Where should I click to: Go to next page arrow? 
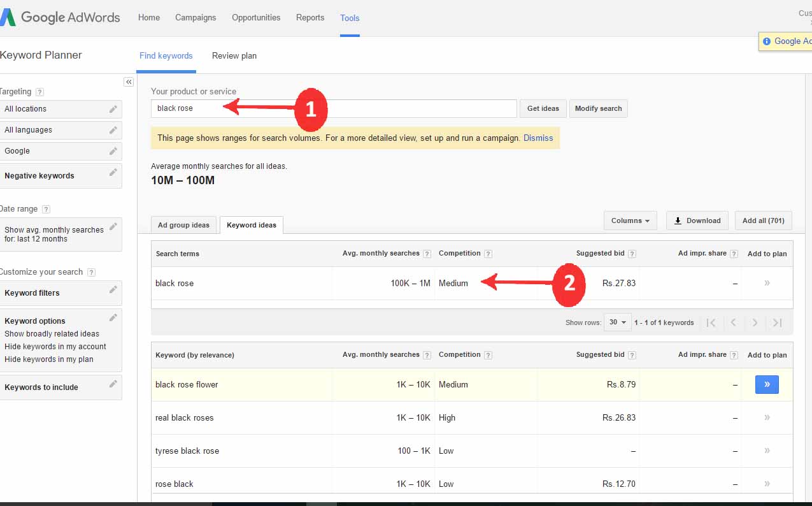(755, 322)
